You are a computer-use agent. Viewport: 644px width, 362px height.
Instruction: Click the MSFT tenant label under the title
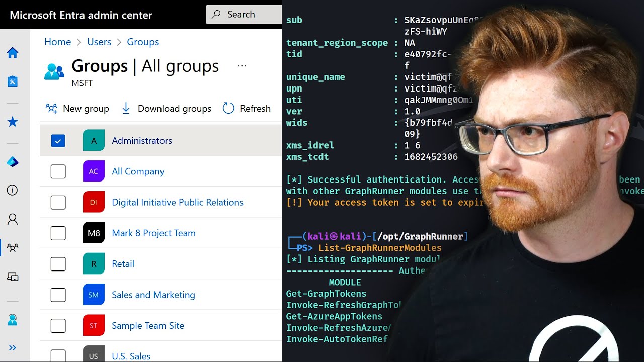click(x=82, y=83)
